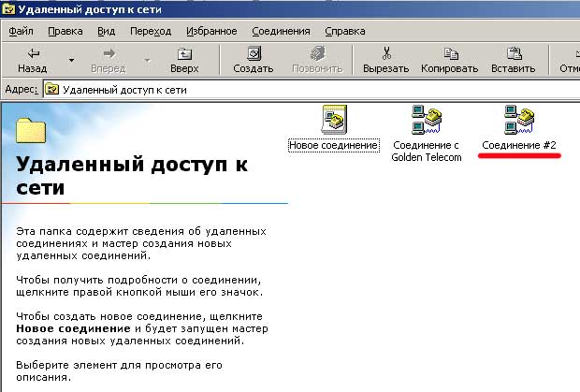Cut selection using the Вырезать button
This screenshot has width=580, height=392.
tap(386, 60)
